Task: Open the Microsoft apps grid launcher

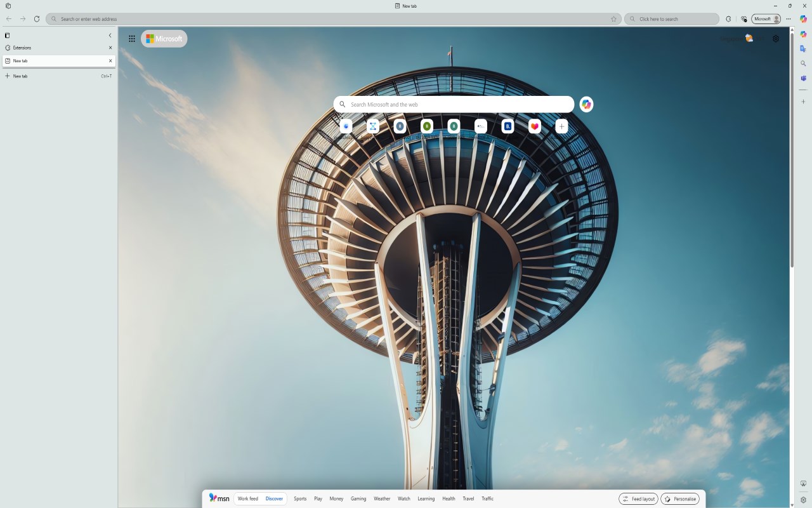Action: tap(132, 39)
